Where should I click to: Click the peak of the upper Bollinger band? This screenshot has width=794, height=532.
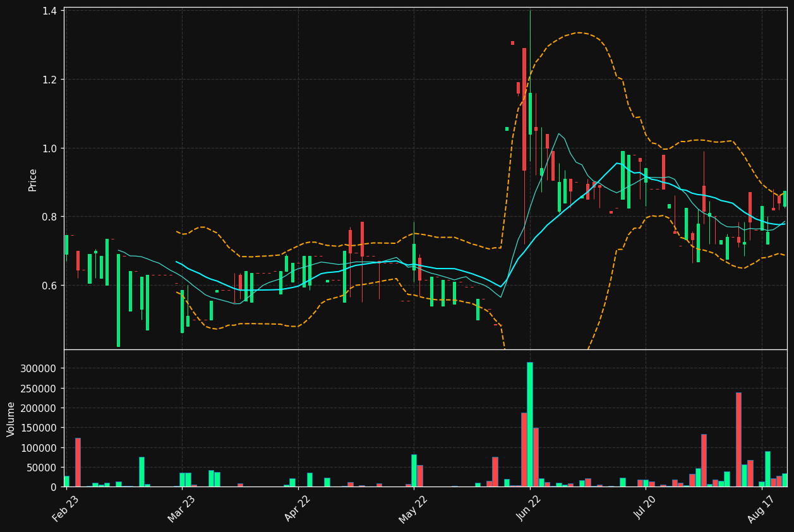[x=579, y=32]
